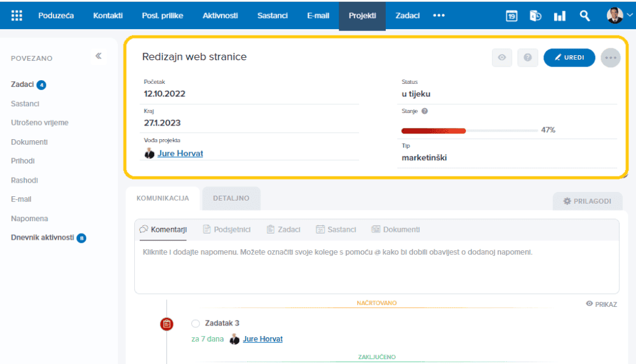Expand more options next to Uredi
This screenshot has height=364, width=636.
pos(611,58)
